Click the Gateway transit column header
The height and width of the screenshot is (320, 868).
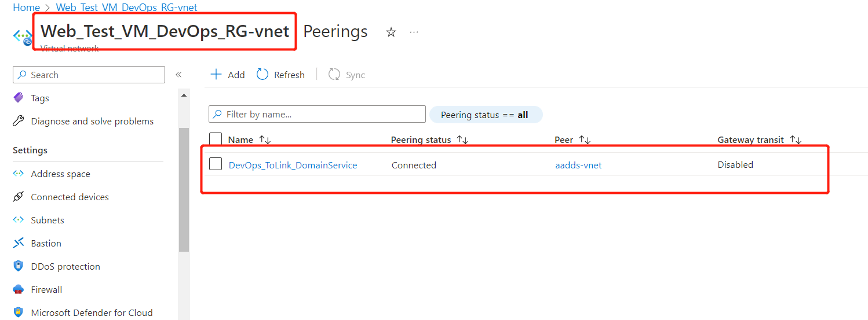750,139
